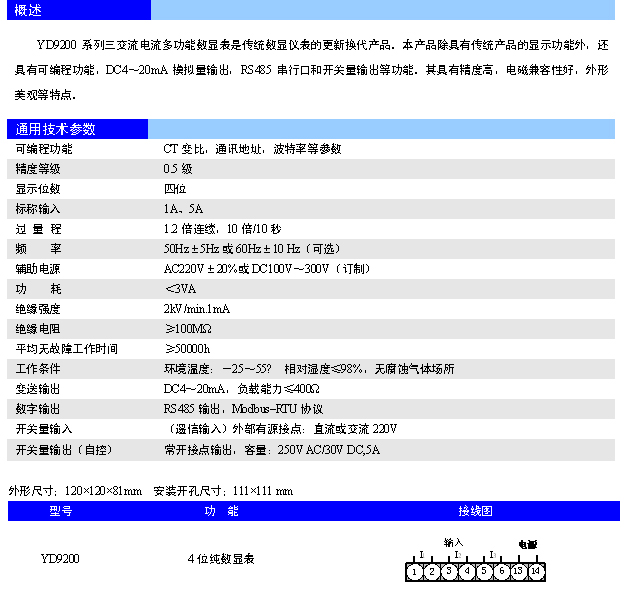Click terminal 1 in the wiring diagram
This screenshot has width=631, height=593.
click(x=414, y=571)
